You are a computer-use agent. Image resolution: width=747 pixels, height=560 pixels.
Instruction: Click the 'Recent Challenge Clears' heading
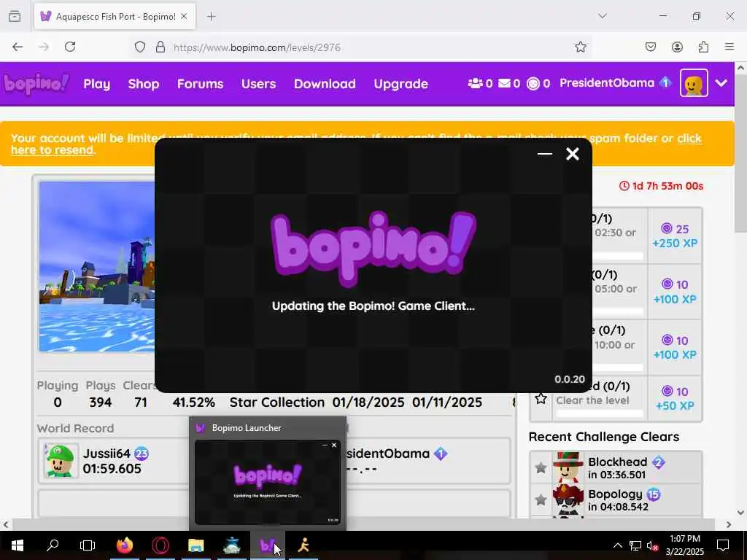tap(603, 437)
